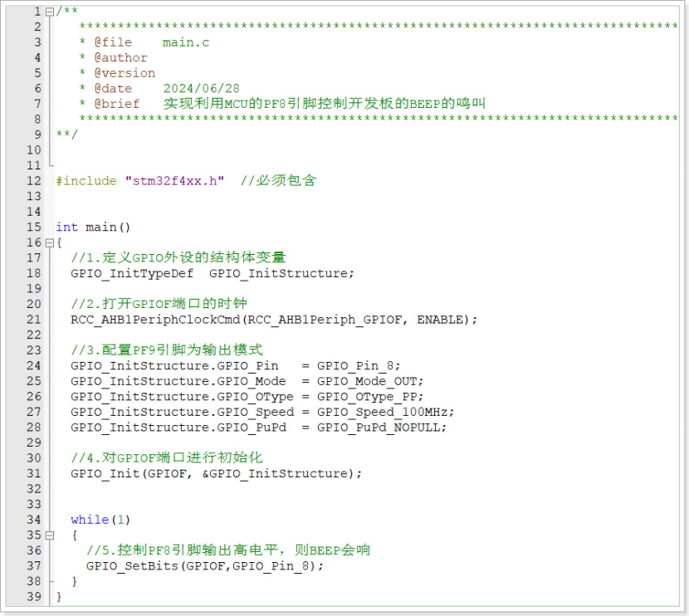Click GPIO_PuPd_NOPULL value
This screenshot has width=689, height=616.
pos(379,427)
